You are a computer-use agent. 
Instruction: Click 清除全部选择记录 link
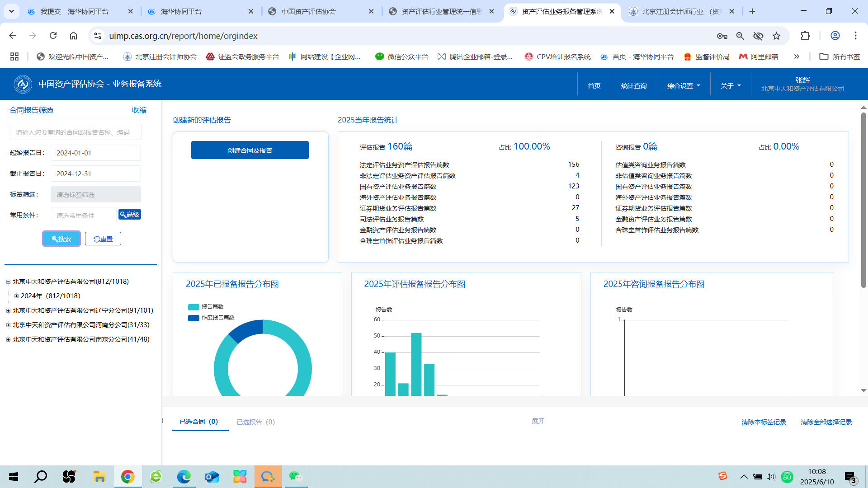coord(826,422)
